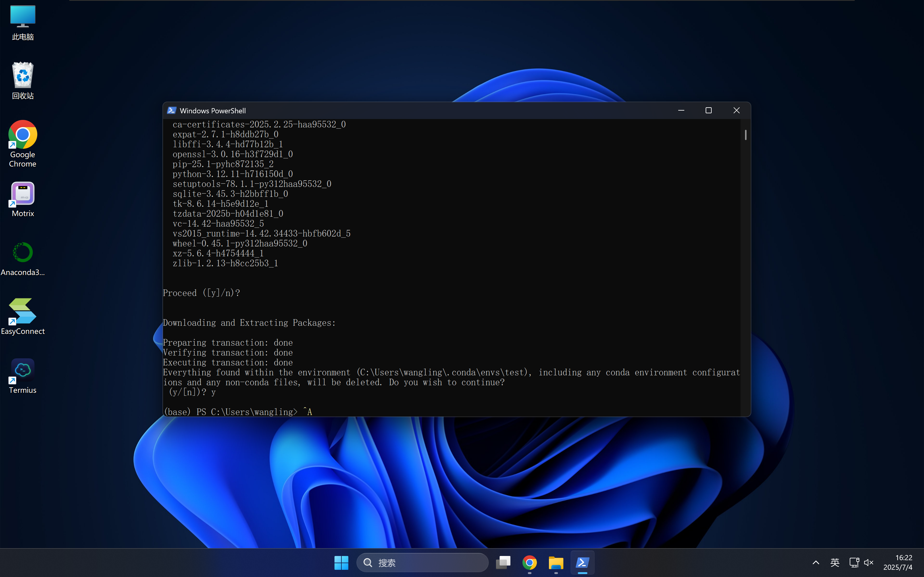Click the muted volume tray icon

[869, 563]
